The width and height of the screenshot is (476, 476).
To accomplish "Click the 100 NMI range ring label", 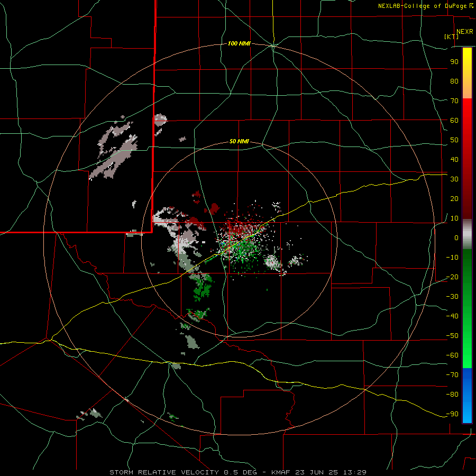I will click(x=239, y=43).
